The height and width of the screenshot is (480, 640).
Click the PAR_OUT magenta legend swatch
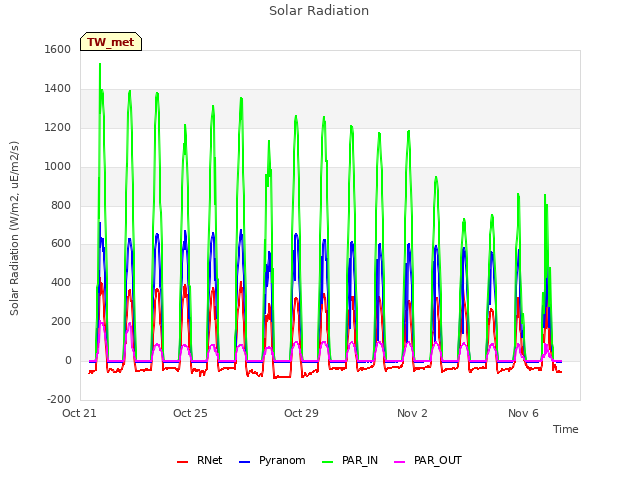point(400,462)
